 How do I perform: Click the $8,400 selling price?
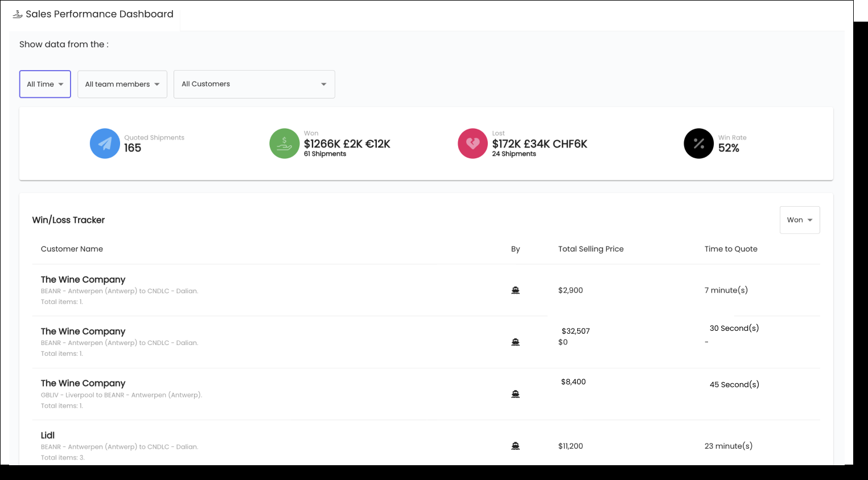pos(573,382)
